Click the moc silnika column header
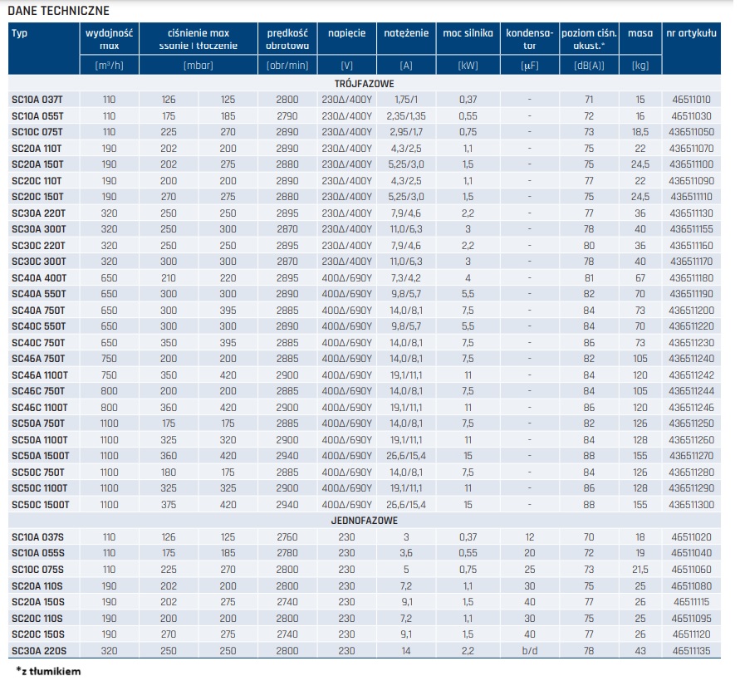The width and height of the screenshot is (740, 700). (468, 33)
